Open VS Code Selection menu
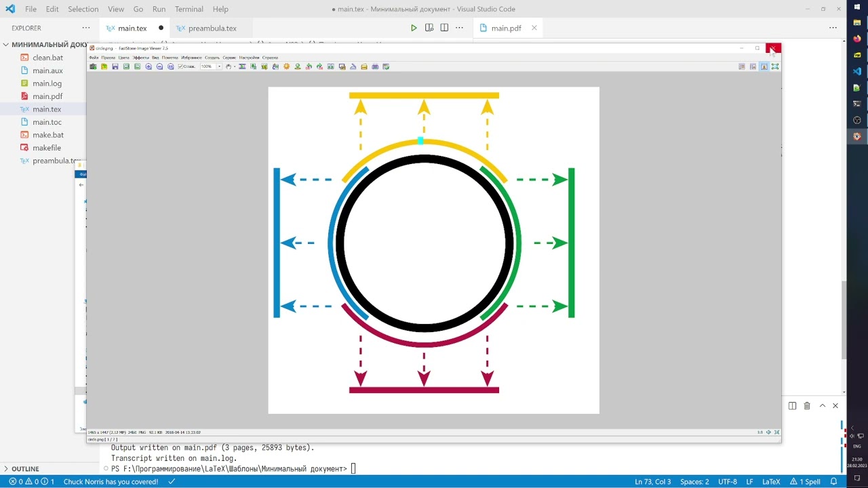This screenshot has height=488, width=868. [x=83, y=9]
